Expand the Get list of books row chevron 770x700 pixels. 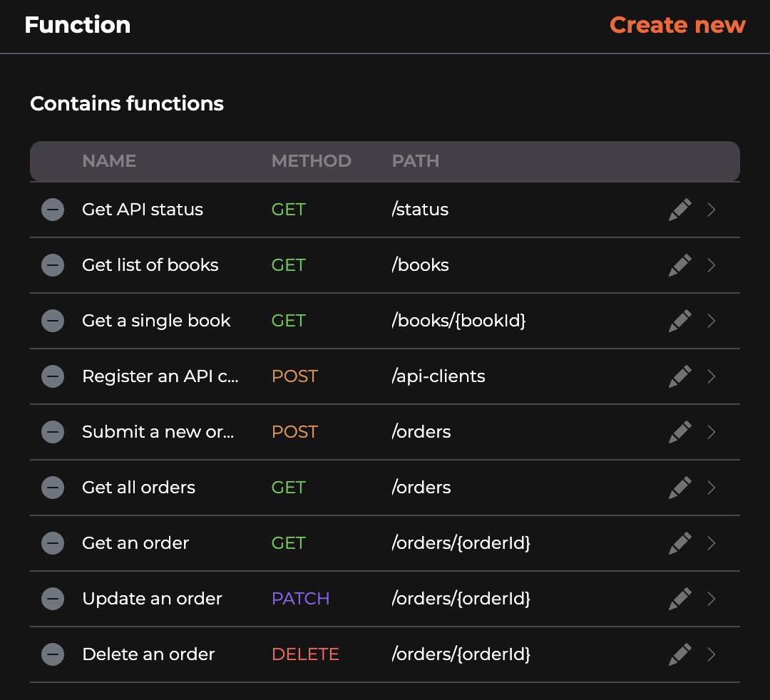[x=711, y=265]
